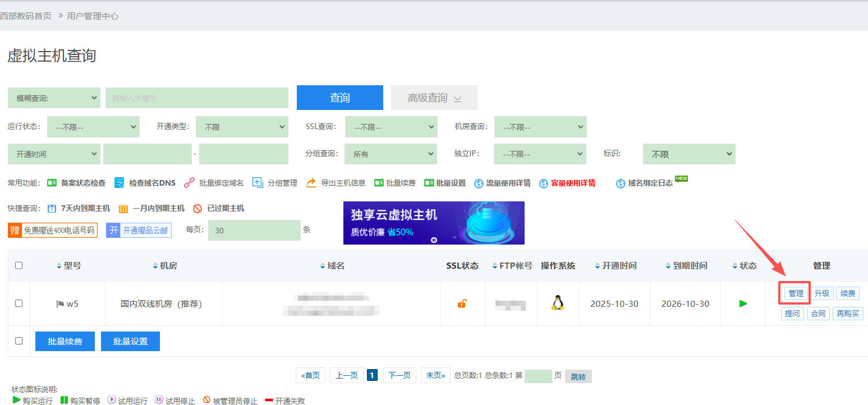Click the 管理 button for w5 host

[x=796, y=293]
